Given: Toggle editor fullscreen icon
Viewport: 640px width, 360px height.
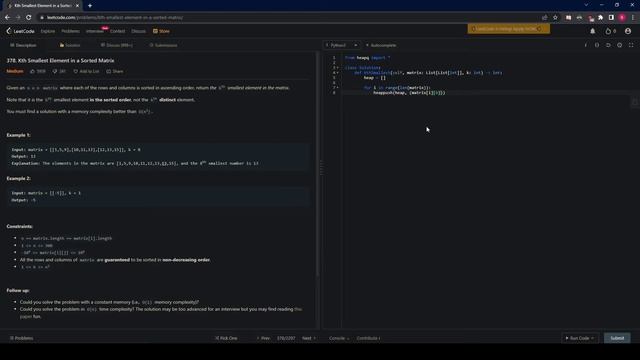Looking at the screenshot, I should (x=631, y=45).
